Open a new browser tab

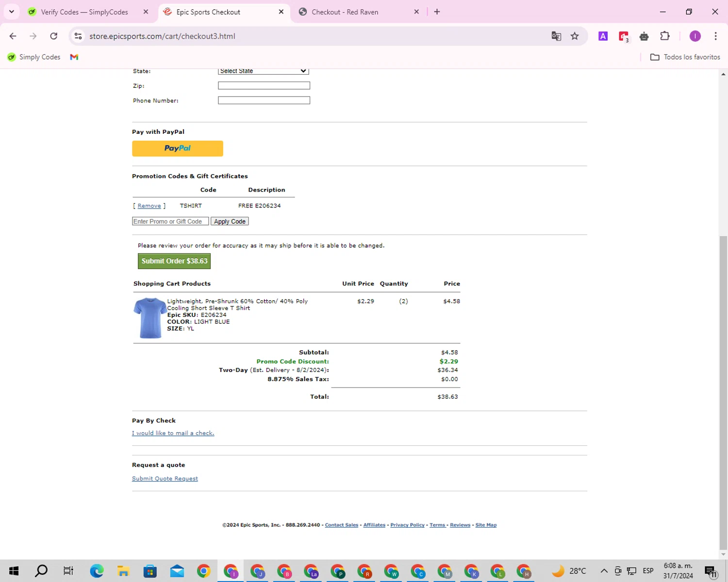(437, 12)
